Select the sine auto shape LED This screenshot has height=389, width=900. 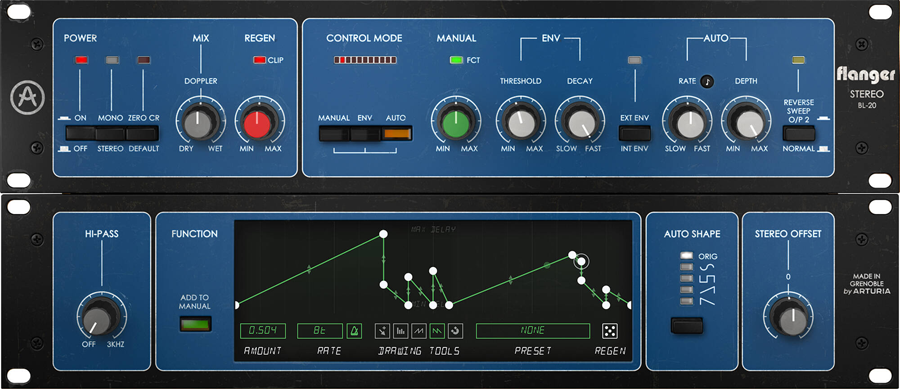coord(686,267)
